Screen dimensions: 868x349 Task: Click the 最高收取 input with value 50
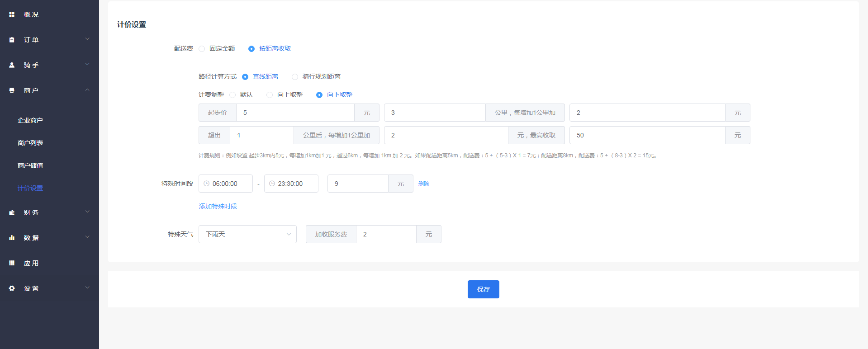click(647, 135)
